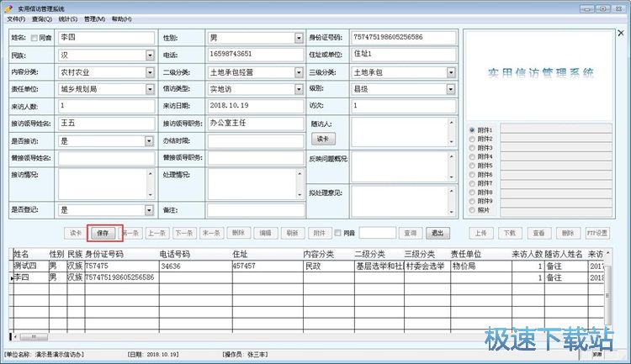This screenshot has height=364, width=631.
Task: Go to previous record with 上一条
Action: coord(157,233)
